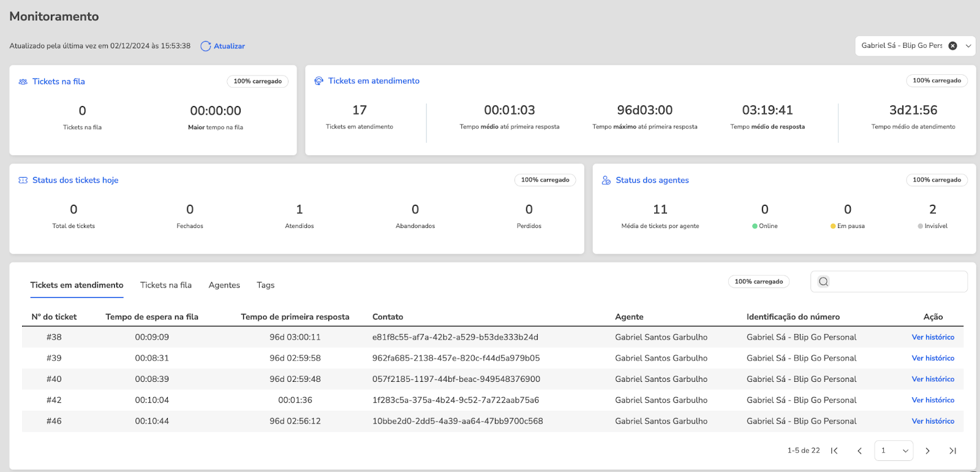Open the Agentes tab
Image resolution: width=980 pixels, height=472 pixels.
pyautogui.click(x=224, y=285)
